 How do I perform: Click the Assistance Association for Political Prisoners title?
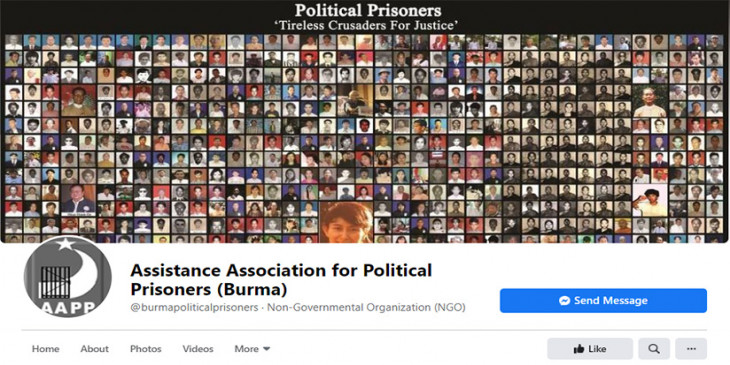[x=281, y=279]
